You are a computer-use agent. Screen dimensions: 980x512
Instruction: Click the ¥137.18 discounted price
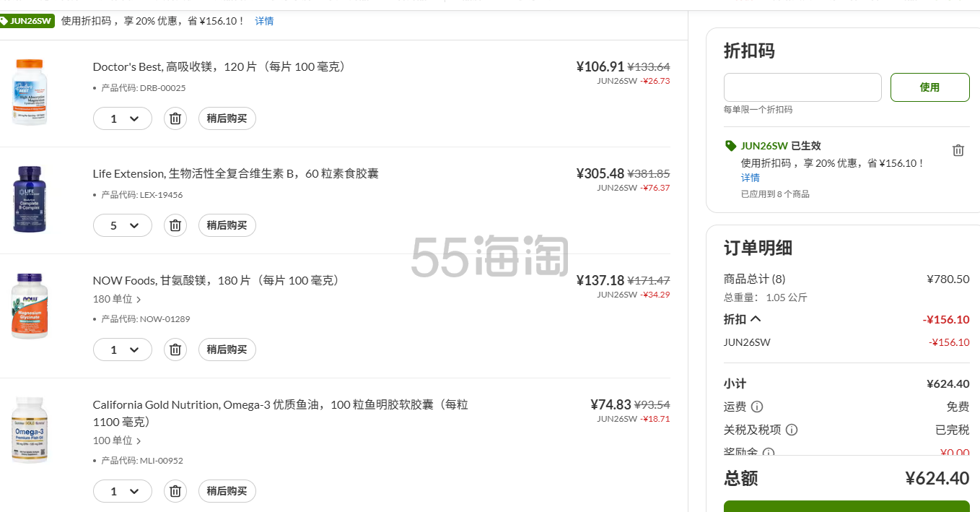tap(600, 280)
